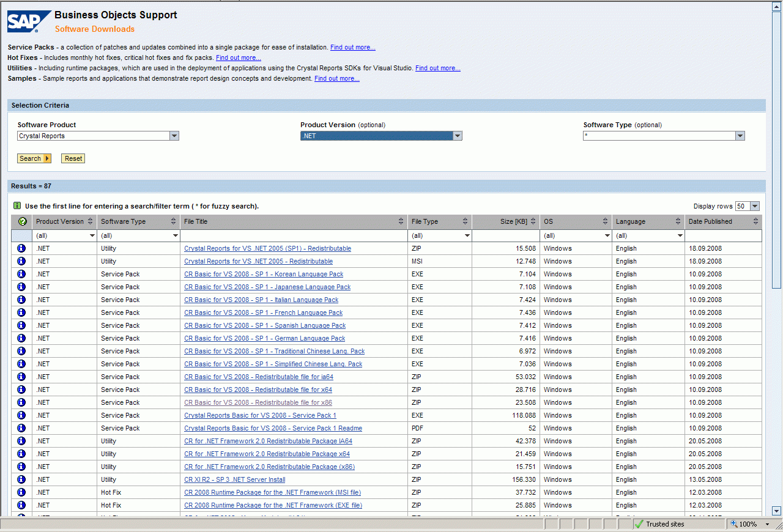
Task: Click the Date Published filter input field
Action: [723, 235]
